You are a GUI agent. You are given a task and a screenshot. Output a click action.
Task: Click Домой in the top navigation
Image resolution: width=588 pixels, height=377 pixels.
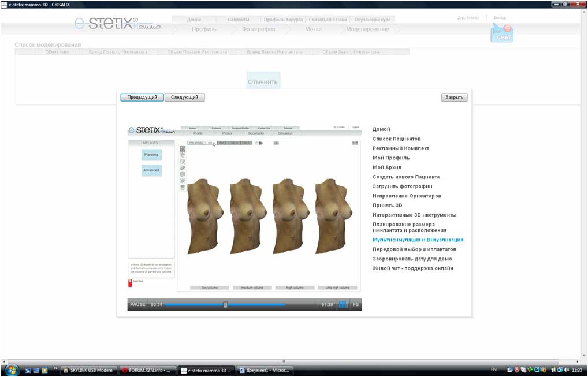click(194, 20)
